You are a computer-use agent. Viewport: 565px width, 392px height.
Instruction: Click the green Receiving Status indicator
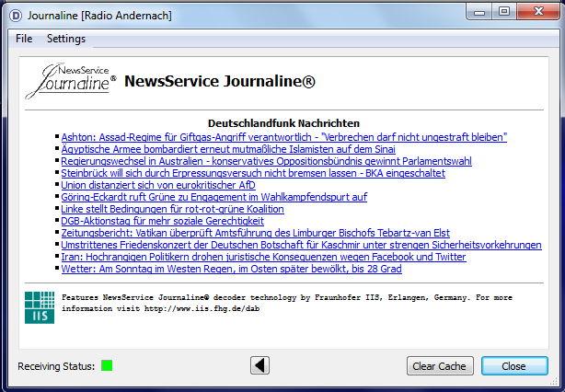click(x=107, y=365)
